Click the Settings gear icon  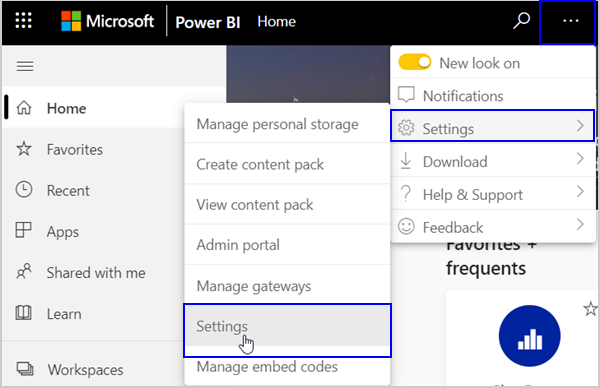tap(406, 127)
